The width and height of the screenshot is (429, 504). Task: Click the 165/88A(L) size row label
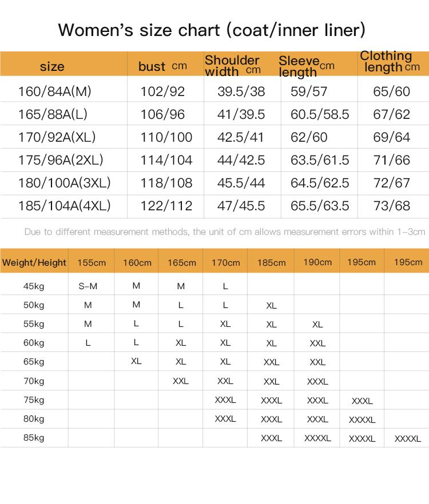click(x=53, y=114)
